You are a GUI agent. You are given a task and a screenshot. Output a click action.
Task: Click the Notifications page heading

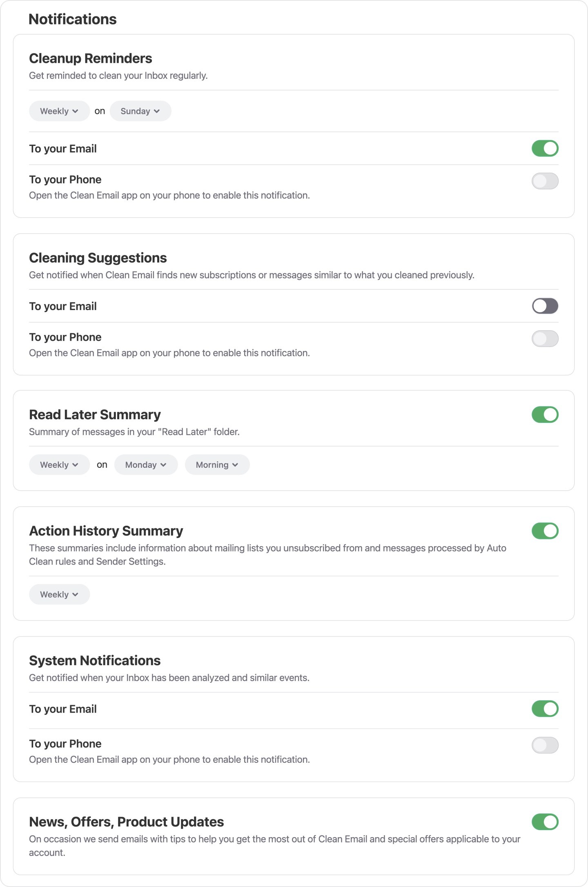pyautogui.click(x=72, y=19)
